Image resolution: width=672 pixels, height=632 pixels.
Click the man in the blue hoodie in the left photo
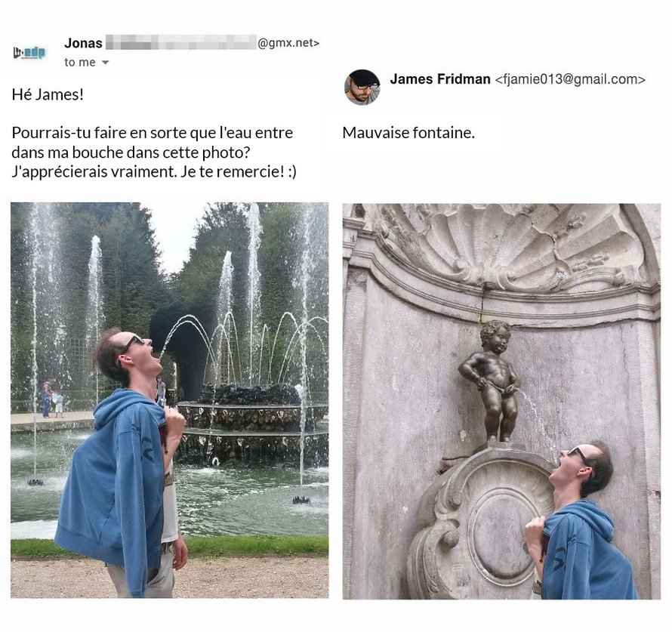tap(125, 463)
